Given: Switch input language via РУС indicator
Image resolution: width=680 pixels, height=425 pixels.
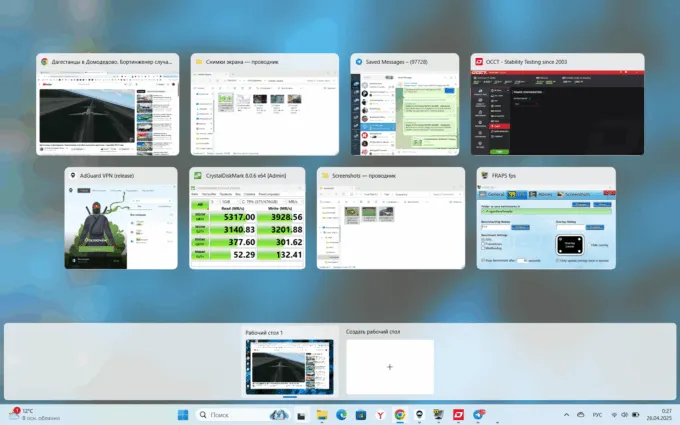Looking at the screenshot, I should click(x=598, y=414).
